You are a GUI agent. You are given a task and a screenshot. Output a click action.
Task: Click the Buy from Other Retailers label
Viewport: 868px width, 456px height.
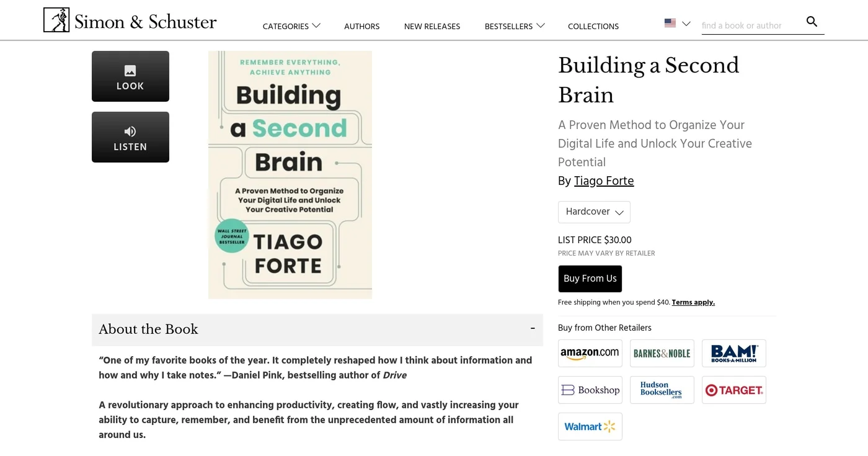(x=604, y=328)
